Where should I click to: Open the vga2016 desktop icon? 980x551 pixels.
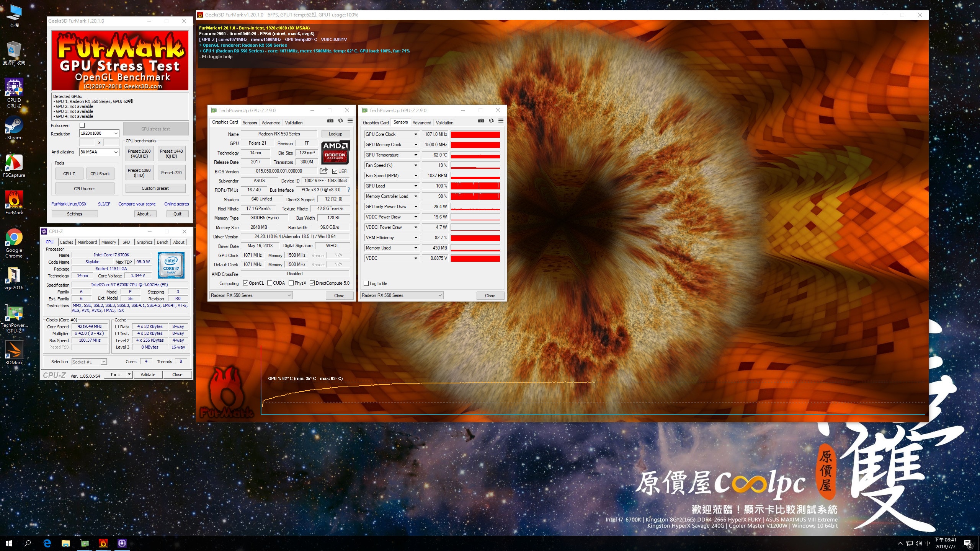point(14,278)
